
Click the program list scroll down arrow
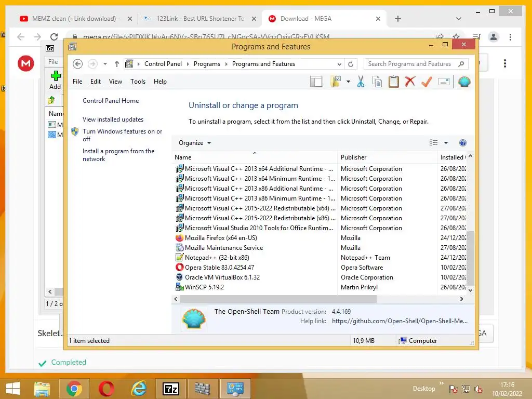tap(470, 290)
